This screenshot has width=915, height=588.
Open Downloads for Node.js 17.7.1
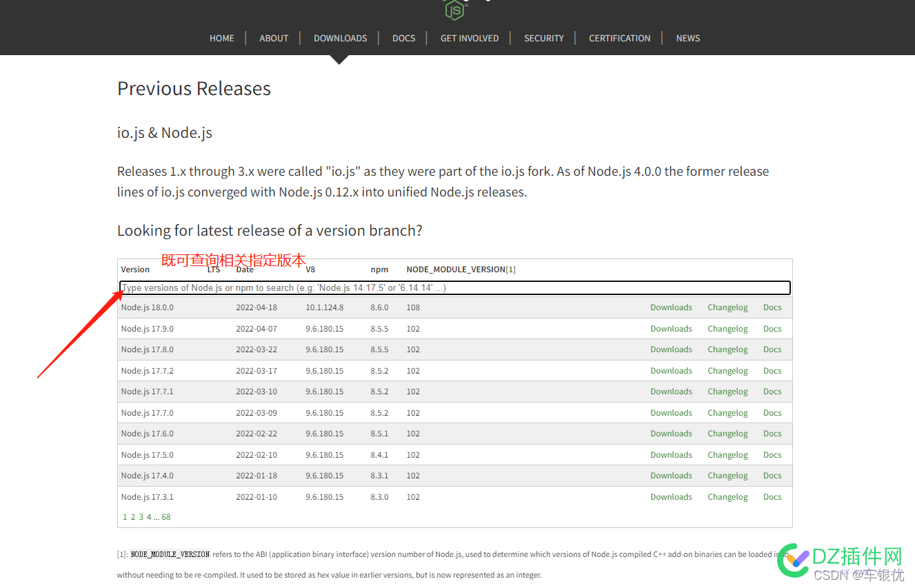pos(672,392)
